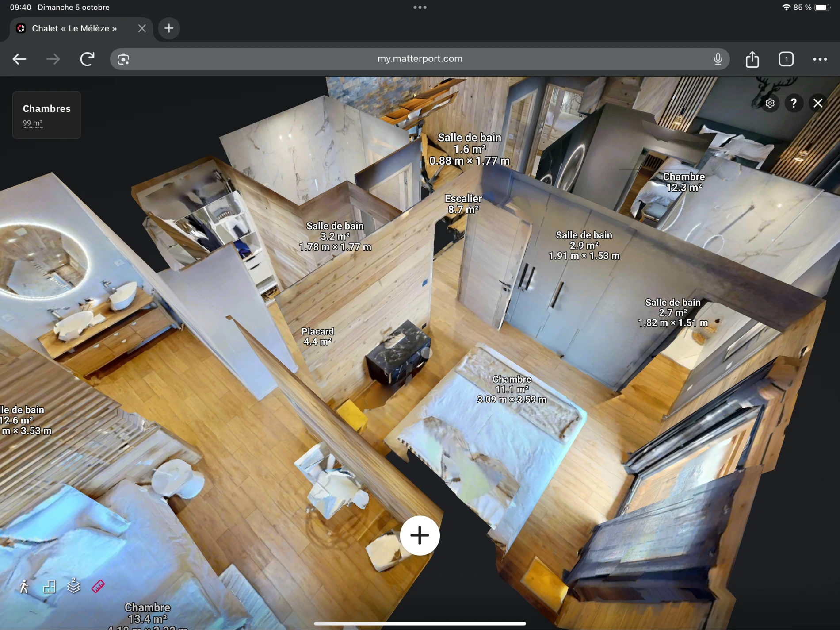Click the Chambres 99 m² info card
Viewport: 840px width, 630px height.
[46, 115]
